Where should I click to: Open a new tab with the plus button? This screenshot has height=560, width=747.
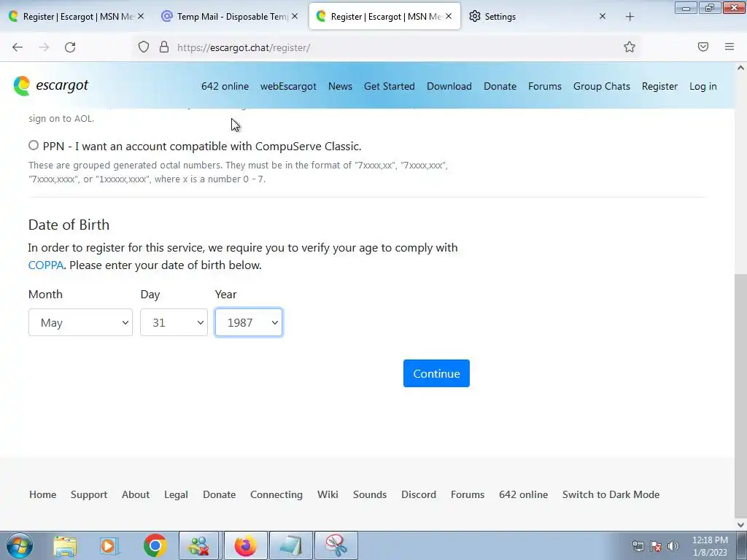tap(630, 17)
